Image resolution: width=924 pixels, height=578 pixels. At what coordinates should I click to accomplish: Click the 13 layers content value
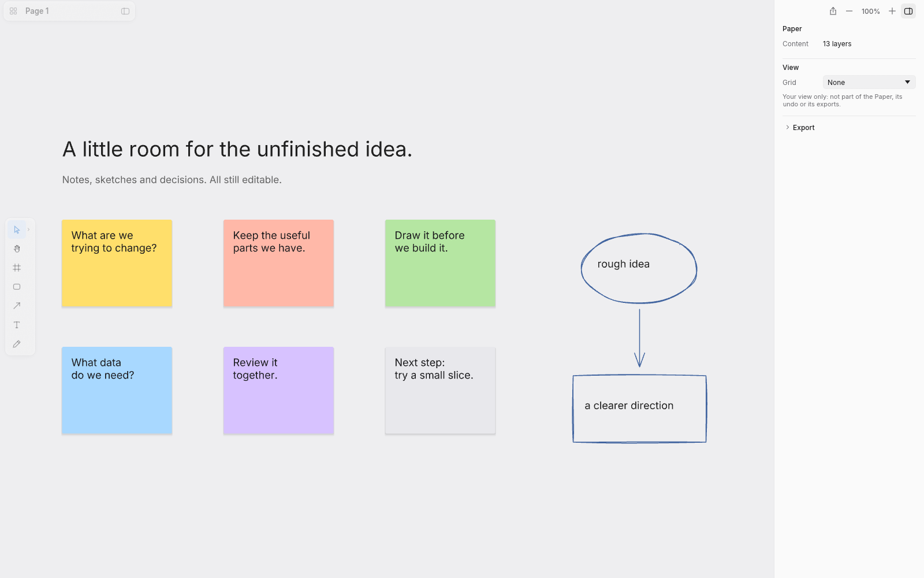(837, 44)
